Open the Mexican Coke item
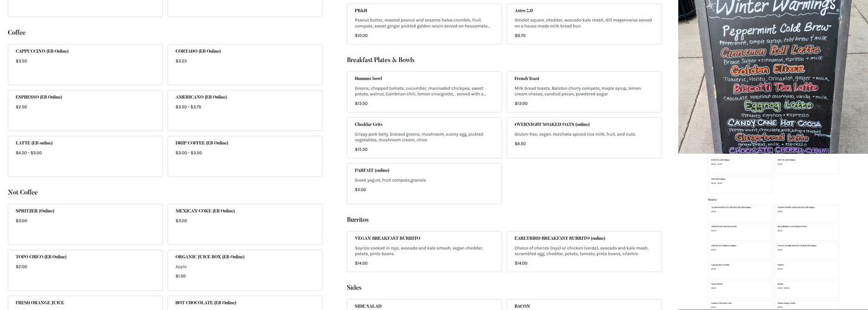The height and width of the screenshot is (310, 868). pos(245,224)
